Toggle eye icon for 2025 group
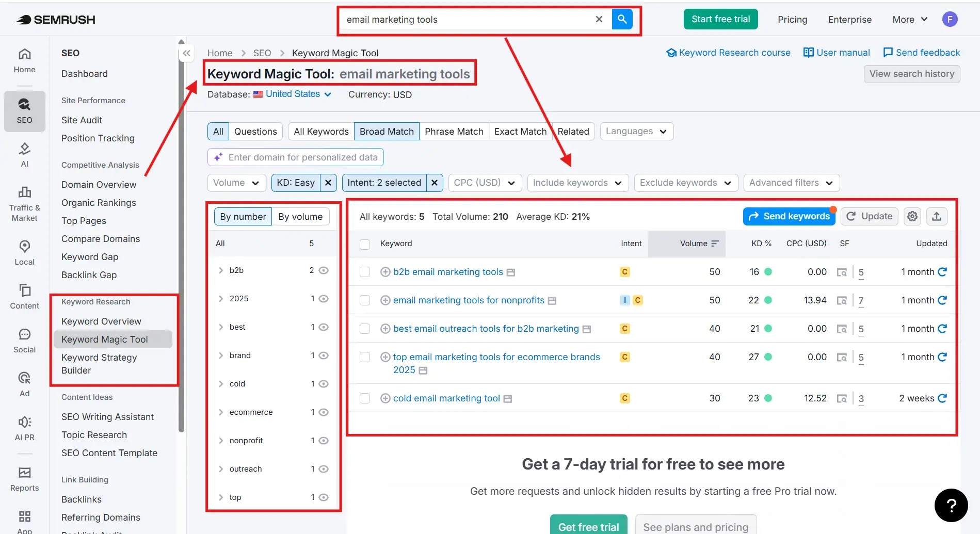Screen dimensions: 980x534 coord(324,299)
